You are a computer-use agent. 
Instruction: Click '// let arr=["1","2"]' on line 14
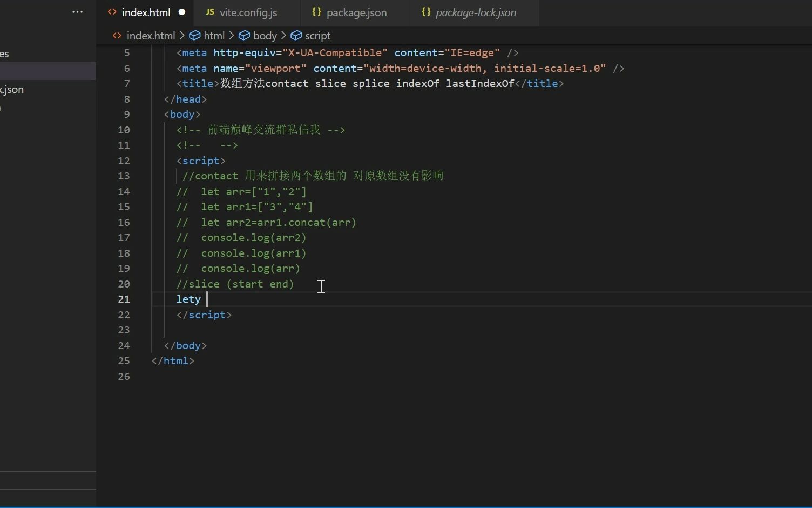click(x=241, y=192)
